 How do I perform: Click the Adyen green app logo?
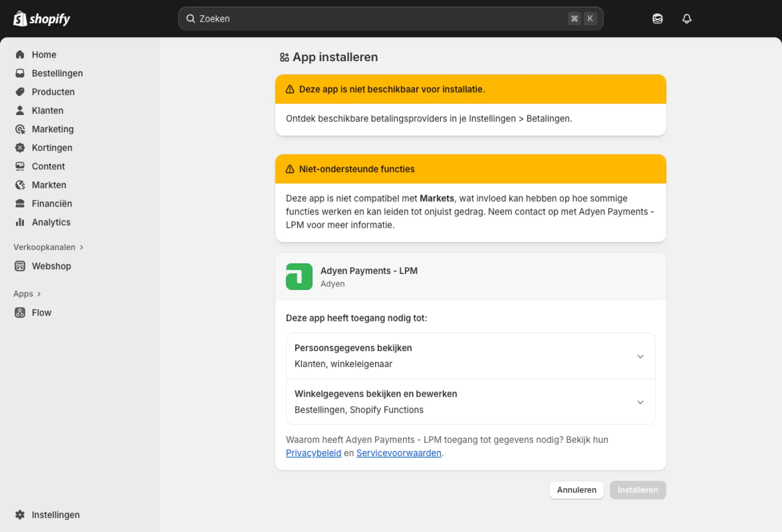click(299, 277)
